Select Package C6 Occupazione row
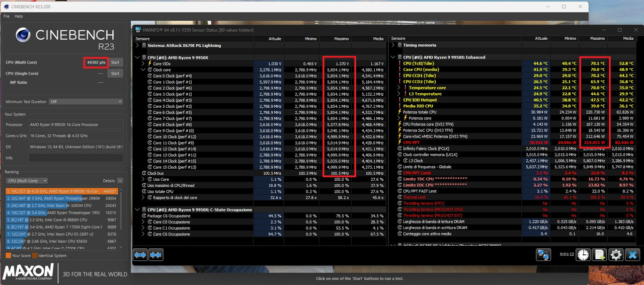This screenshot has width=644, height=285. point(261,216)
